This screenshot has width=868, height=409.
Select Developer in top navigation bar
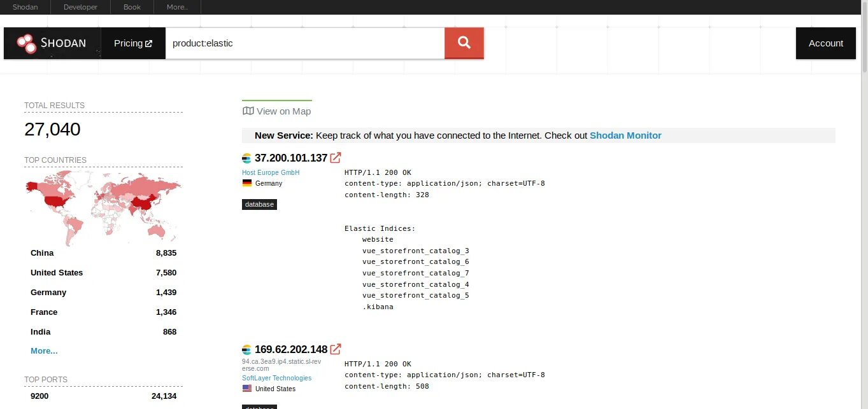coord(81,7)
